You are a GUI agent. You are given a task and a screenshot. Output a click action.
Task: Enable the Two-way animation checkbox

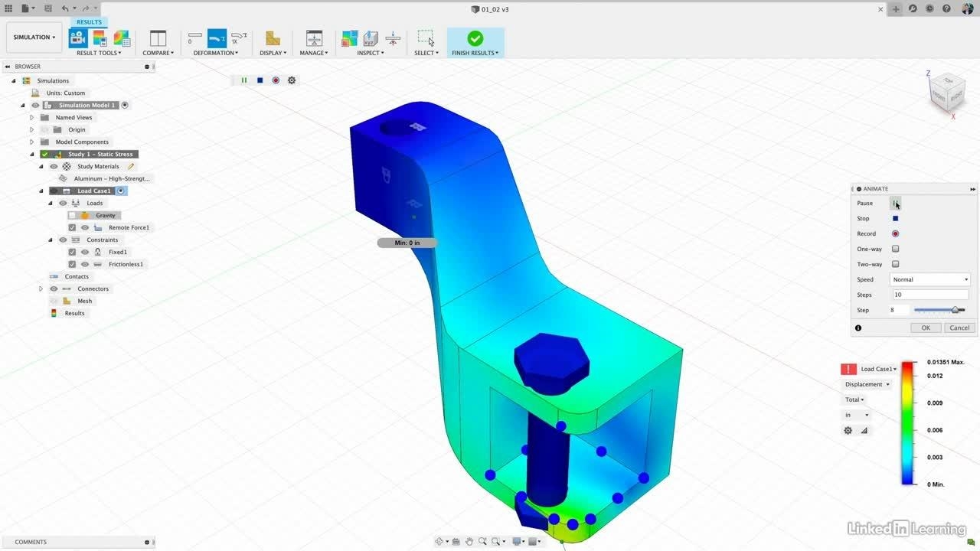[895, 264]
